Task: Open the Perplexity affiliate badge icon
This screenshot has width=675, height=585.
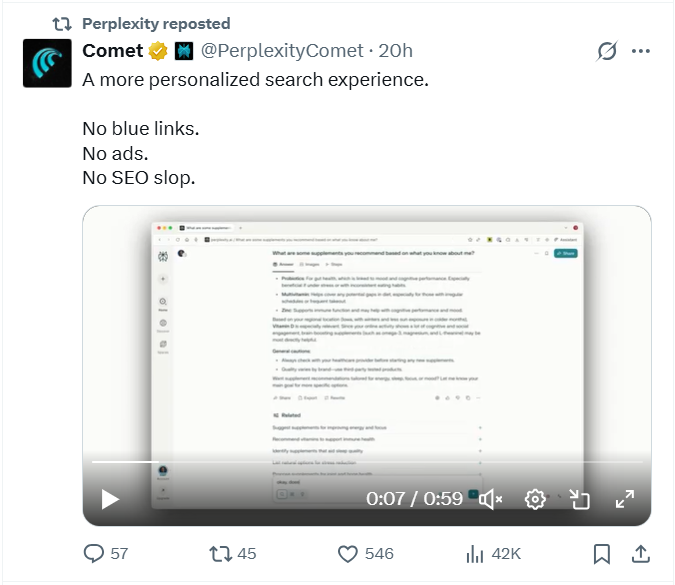Action: point(184,51)
